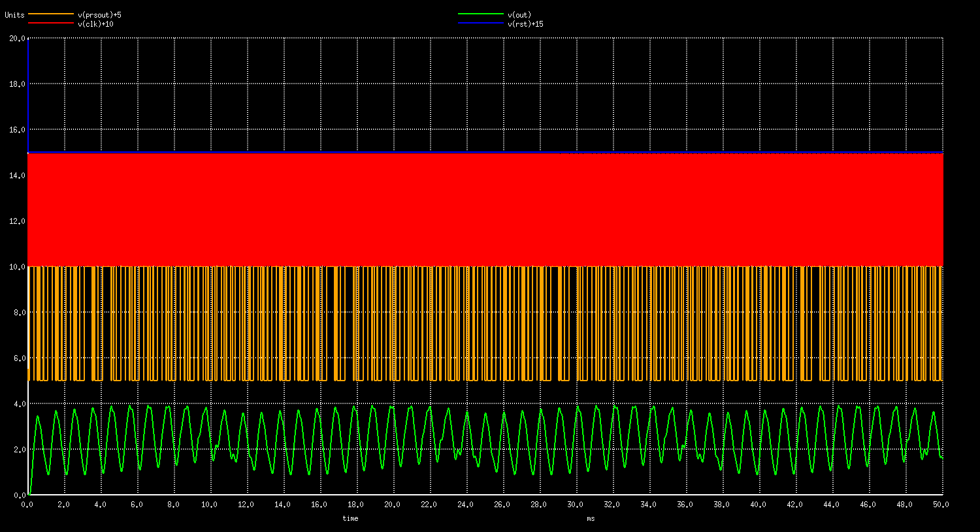Image resolution: width=980 pixels, height=532 pixels.
Task: Click the red legend line for v(clk)+10
Action: pyautogui.click(x=51, y=23)
